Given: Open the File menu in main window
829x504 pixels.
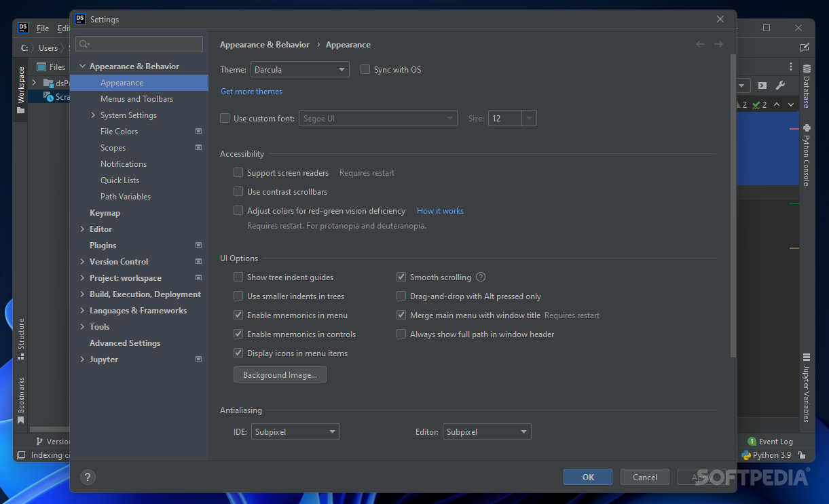Looking at the screenshot, I should click(x=43, y=28).
